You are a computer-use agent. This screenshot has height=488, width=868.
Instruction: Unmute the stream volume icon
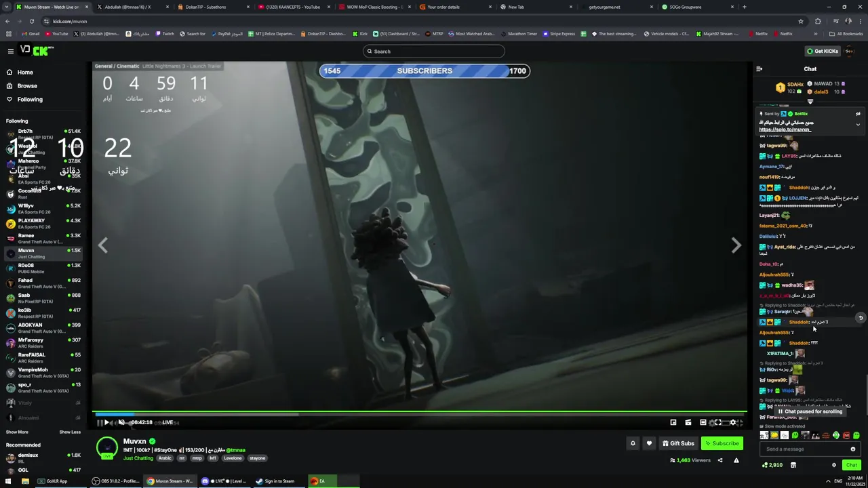[121, 422]
